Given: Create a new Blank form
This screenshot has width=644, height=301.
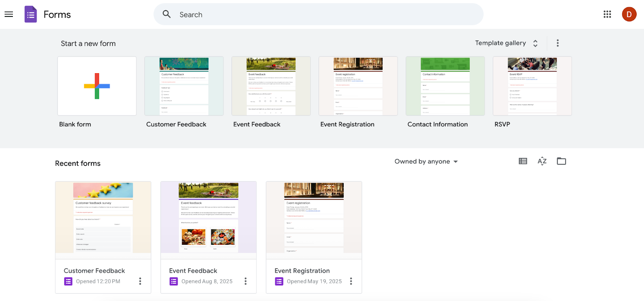Looking at the screenshot, I should 97,86.
